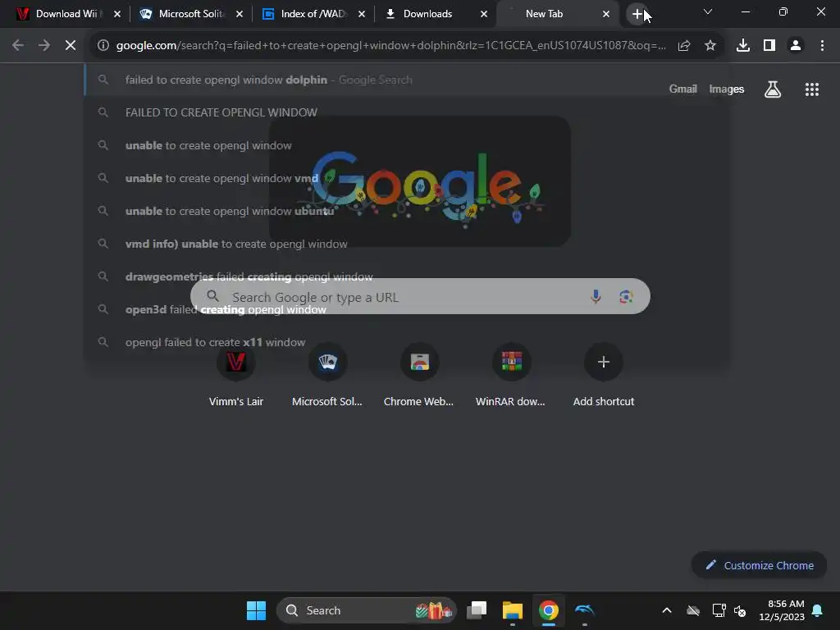This screenshot has height=630, width=840.
Task: Open the tab search dropdown chevron
Action: 707,11
